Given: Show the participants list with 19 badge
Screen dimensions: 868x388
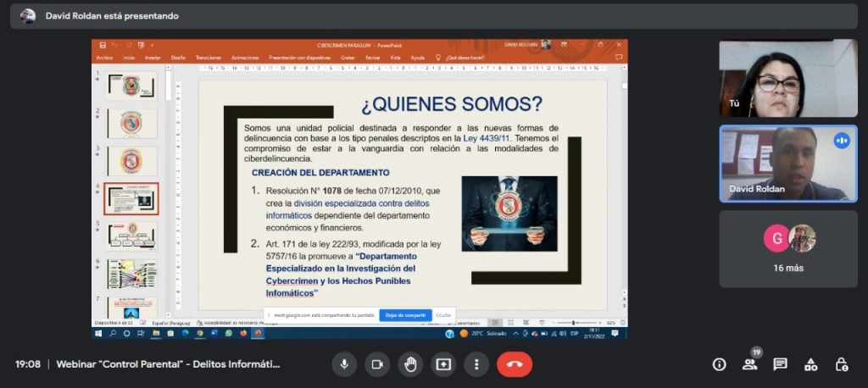Looking at the screenshot, I should [749, 364].
